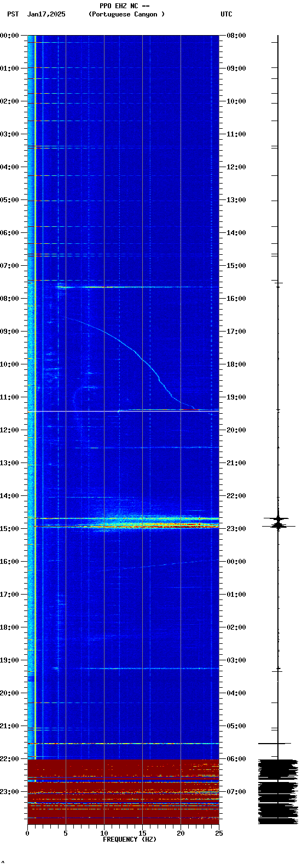Select PST axis label '15:00'
The image size is (302, 868).
[x=10, y=529]
